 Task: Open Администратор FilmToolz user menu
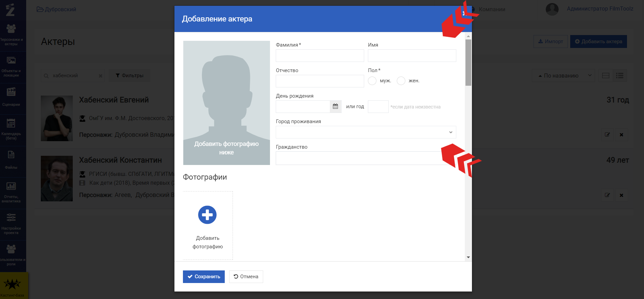click(x=600, y=9)
